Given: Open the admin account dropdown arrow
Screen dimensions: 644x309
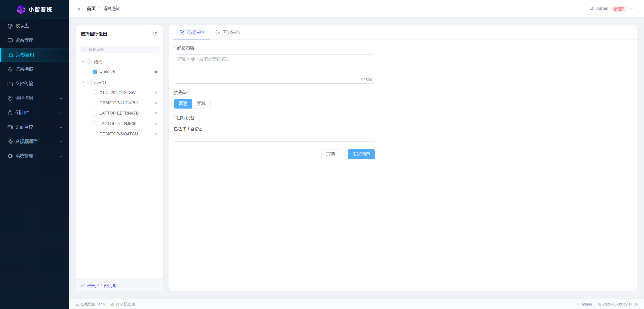Looking at the screenshot, I should click(632, 9).
